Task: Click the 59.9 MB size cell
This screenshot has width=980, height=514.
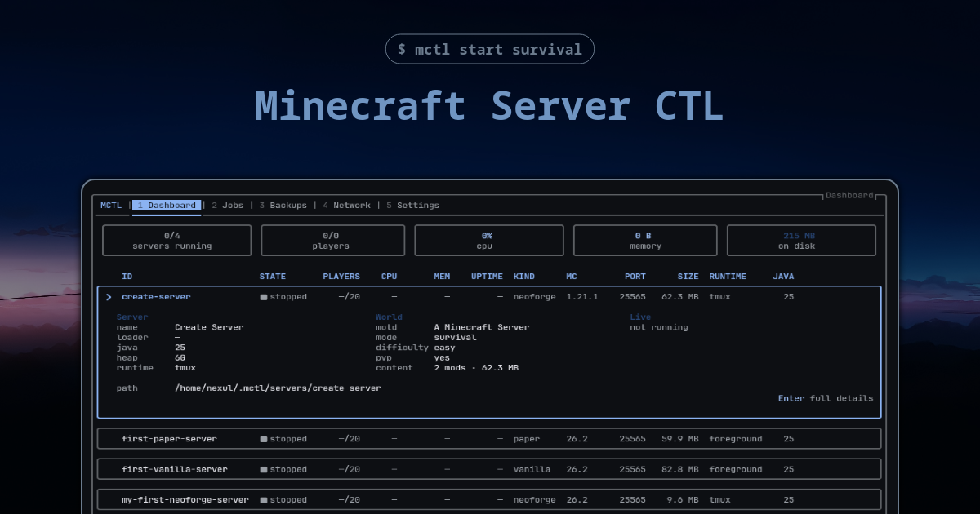Action: [x=680, y=439]
